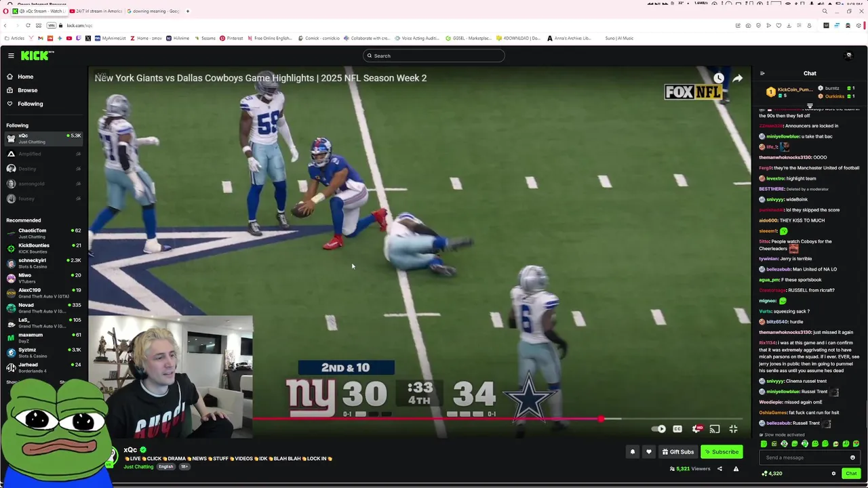Open channel points balance 4,320
868x488 pixels.
[772, 474]
